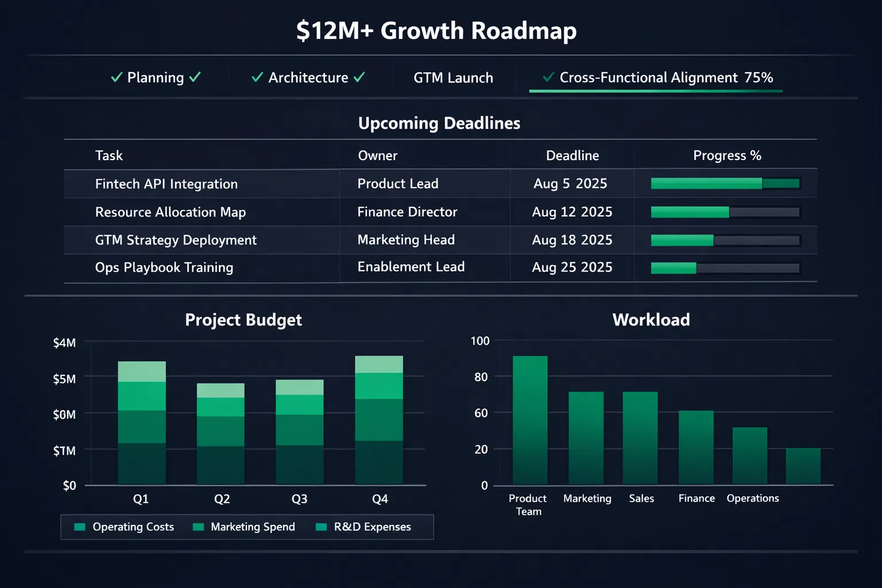The image size is (882, 588).
Task: Click the checkmark right of Planning
Action: (x=195, y=77)
